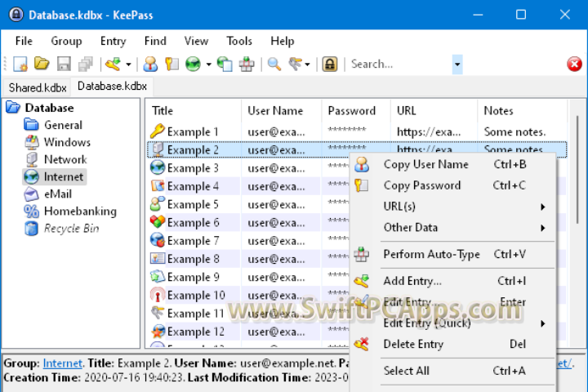Image resolution: width=588 pixels, height=392 pixels.
Task: Open the Group menu
Action: tap(66, 41)
